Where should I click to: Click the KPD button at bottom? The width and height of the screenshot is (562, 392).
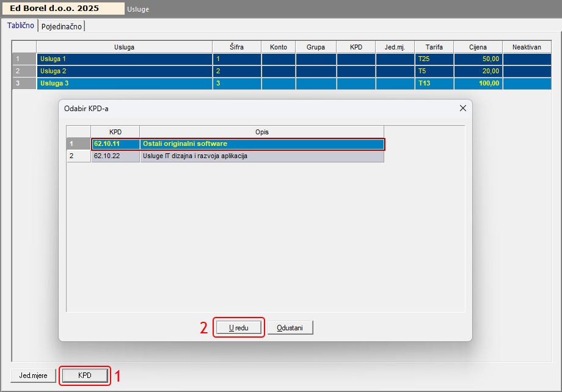[x=84, y=375]
